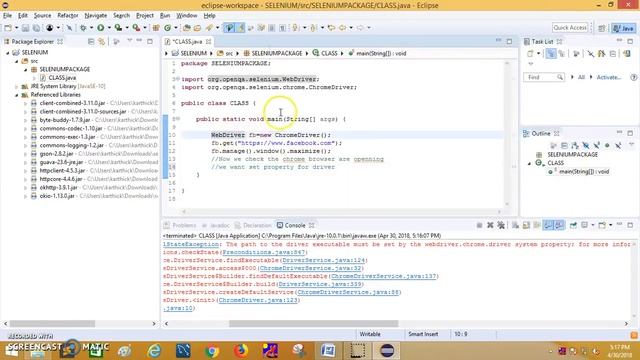The image size is (640, 360).
Task: Click New Java Package icon in toolbar
Action: pos(156,28)
